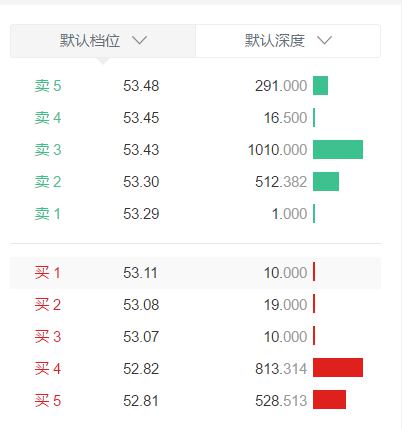Select the 买3 price 53.07
Image resolution: width=402 pixels, height=429 pixels.
coord(141,337)
